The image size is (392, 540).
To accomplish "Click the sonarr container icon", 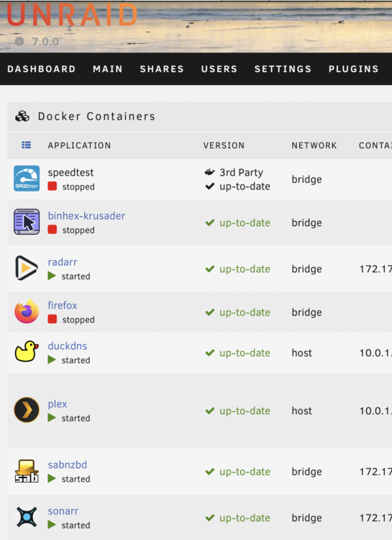I will [27, 516].
